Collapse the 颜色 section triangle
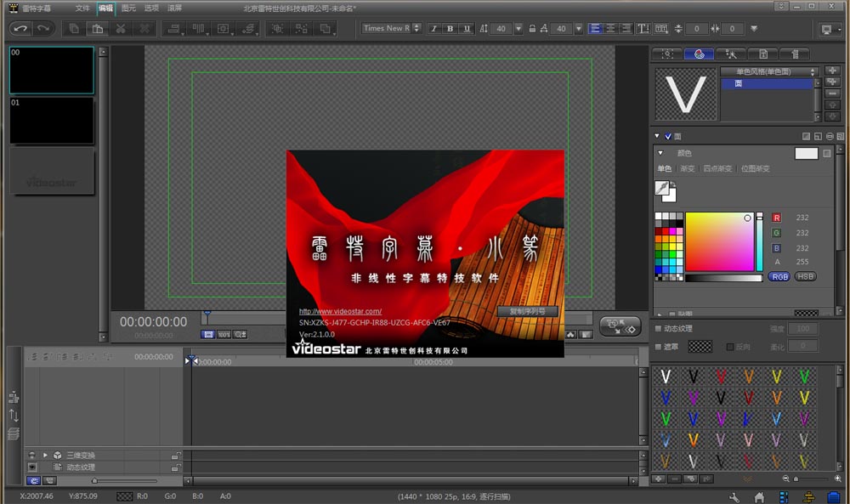This screenshot has height=504, width=850. pos(660,153)
